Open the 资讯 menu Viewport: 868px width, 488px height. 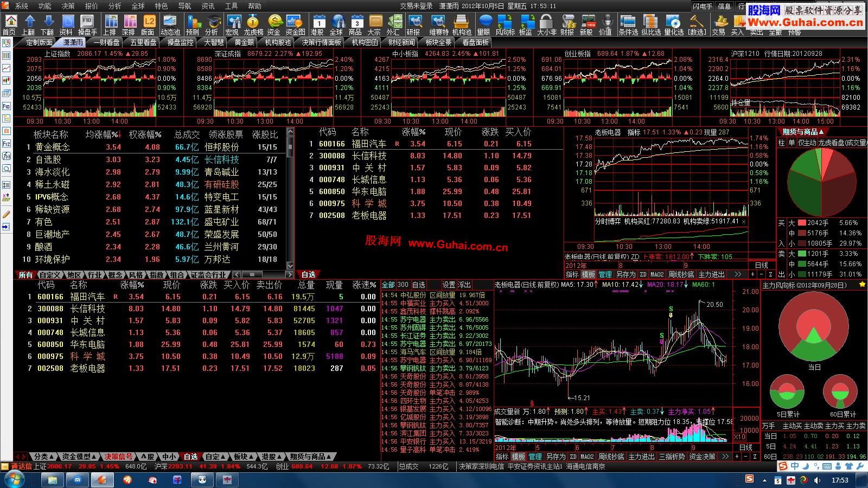click(x=208, y=6)
